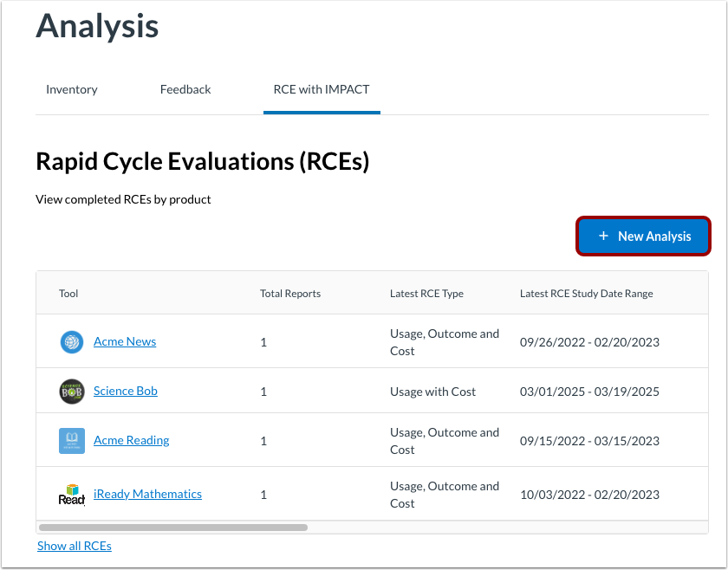Image resolution: width=728 pixels, height=570 pixels.
Task: Open the Acme News link
Action: pos(125,341)
